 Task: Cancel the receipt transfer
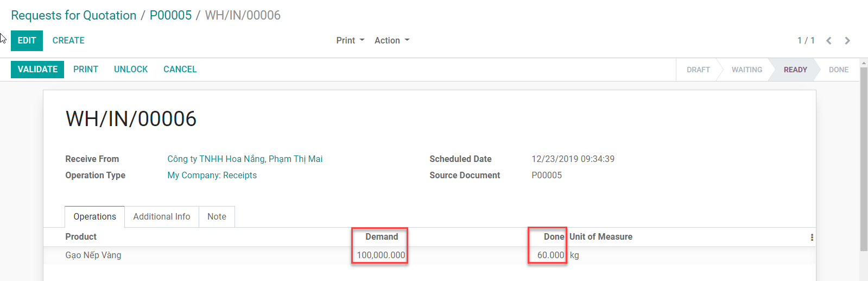(180, 70)
